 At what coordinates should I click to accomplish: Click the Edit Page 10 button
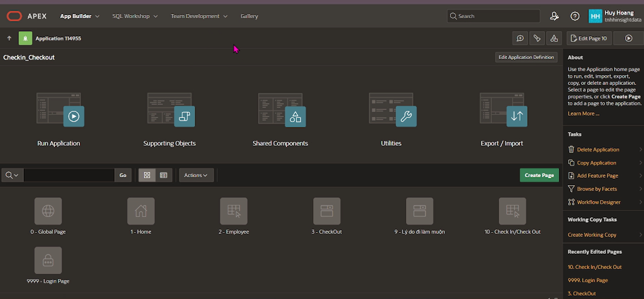pos(589,38)
